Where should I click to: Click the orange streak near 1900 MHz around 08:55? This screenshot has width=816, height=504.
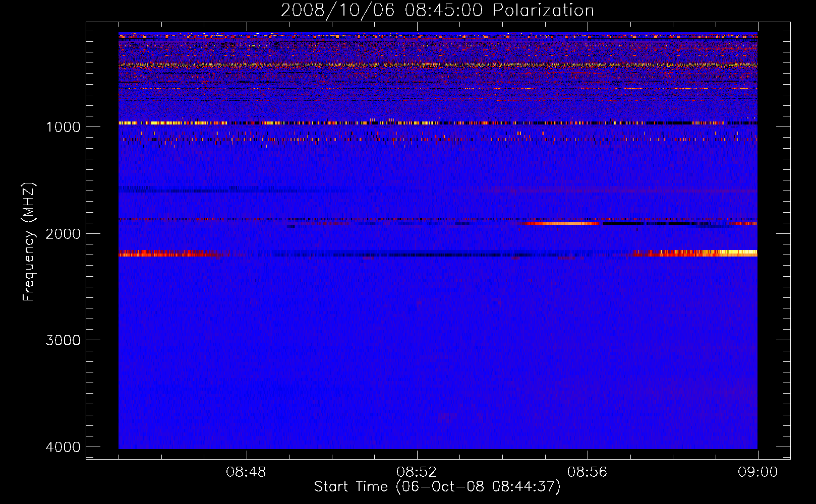(x=562, y=223)
